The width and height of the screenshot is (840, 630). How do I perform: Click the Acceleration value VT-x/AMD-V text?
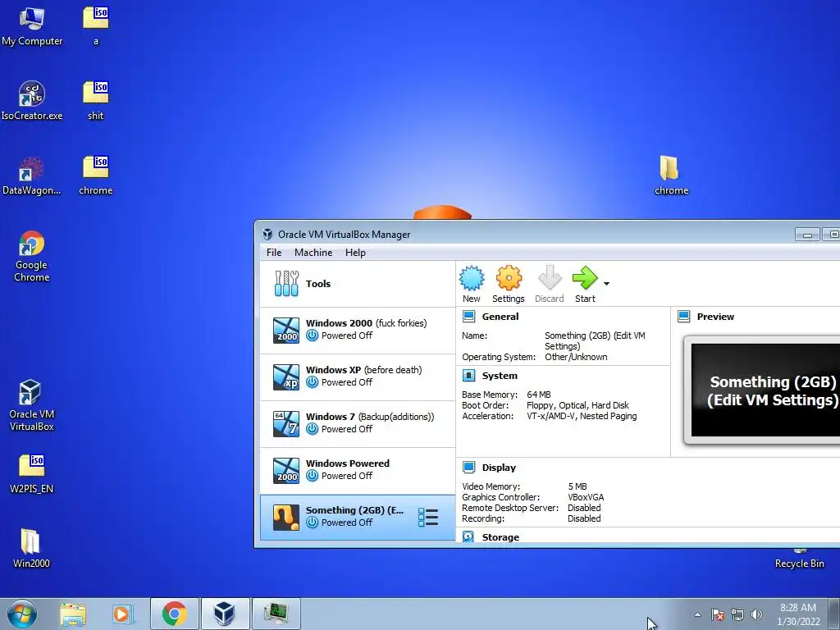[x=582, y=416]
